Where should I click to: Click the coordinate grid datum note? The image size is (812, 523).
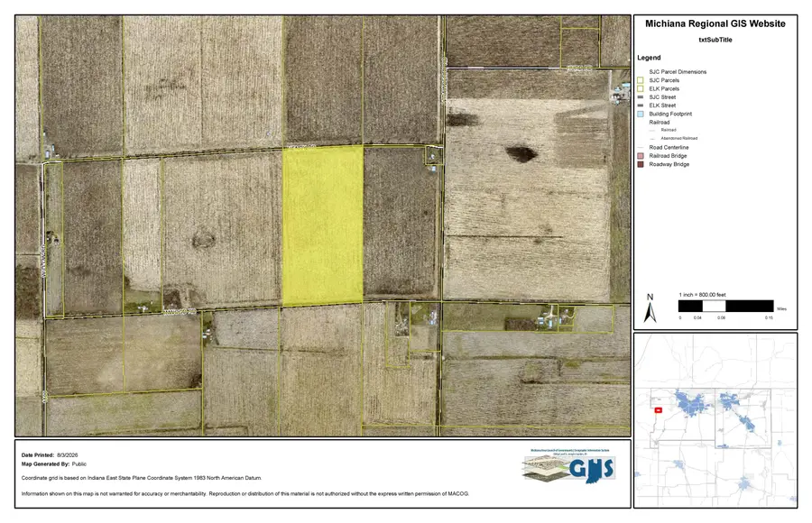click(142, 478)
